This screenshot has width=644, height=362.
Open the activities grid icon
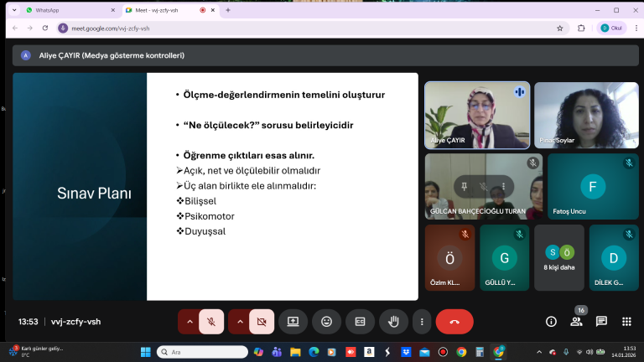(x=626, y=321)
